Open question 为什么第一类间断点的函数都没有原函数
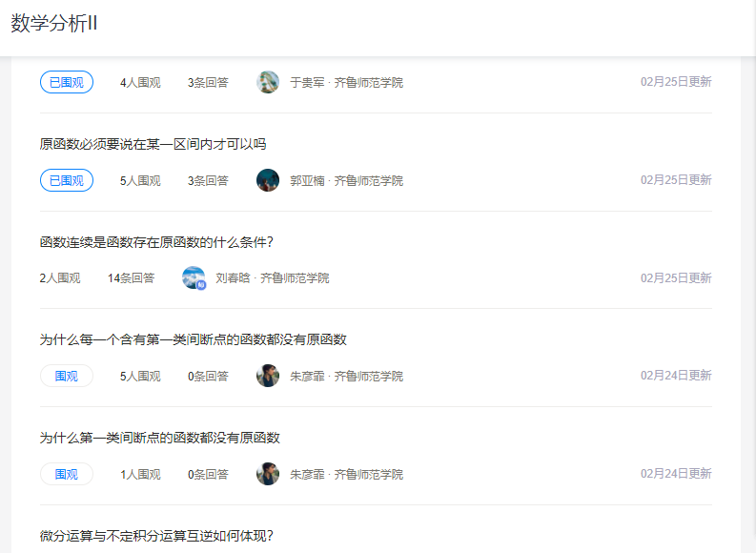This screenshot has width=756, height=553. (x=159, y=438)
